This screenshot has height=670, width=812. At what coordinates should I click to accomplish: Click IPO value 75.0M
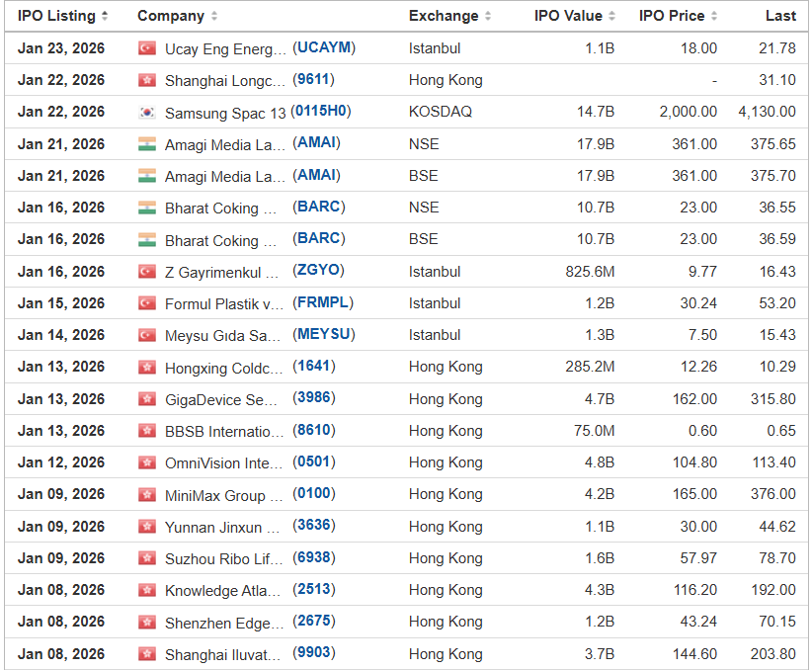pos(594,431)
